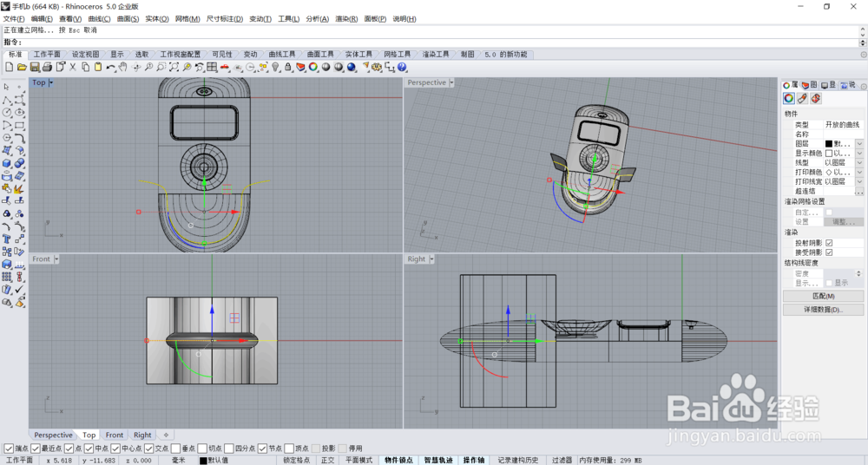868x465 pixels.
Task: Click the padlock Lock icon
Action: [x=288, y=67]
